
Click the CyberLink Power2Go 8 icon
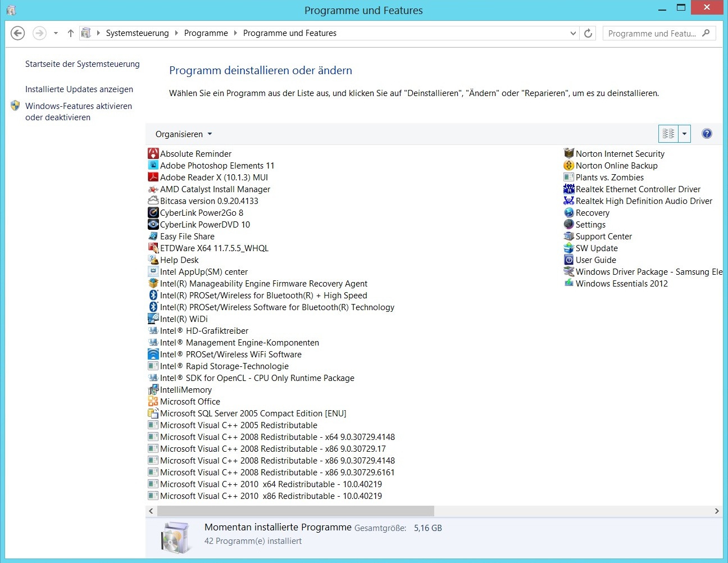[153, 212]
